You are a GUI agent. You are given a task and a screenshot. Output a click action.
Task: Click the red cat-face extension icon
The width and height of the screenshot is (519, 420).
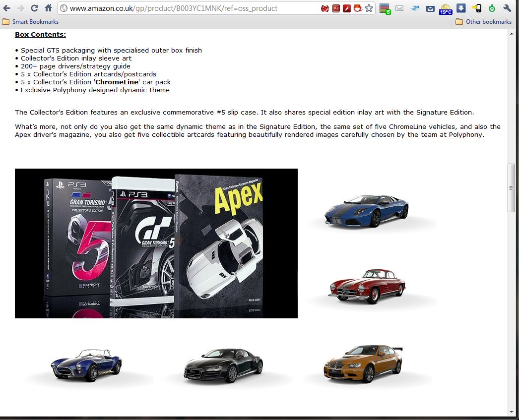click(x=358, y=8)
